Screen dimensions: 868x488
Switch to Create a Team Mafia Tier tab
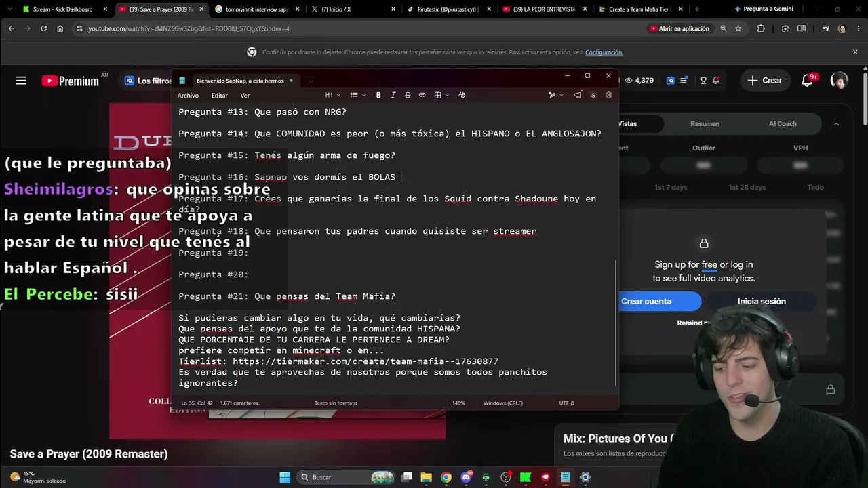[640, 9]
